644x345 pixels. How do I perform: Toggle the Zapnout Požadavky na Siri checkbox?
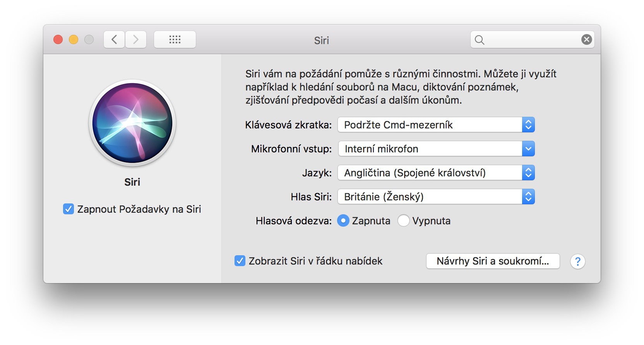tap(69, 209)
